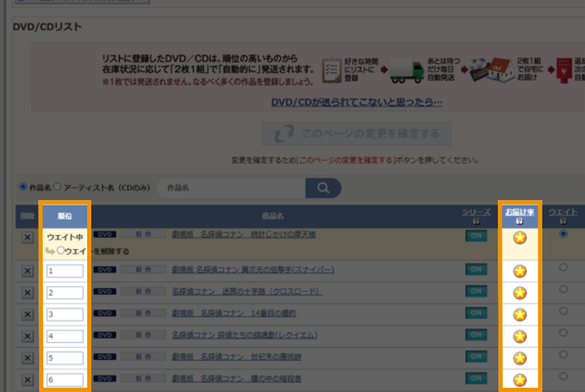Screen dimensions: 585x392
Task: Click the star icon for 世紀末の魔術師
Action: (519, 358)
